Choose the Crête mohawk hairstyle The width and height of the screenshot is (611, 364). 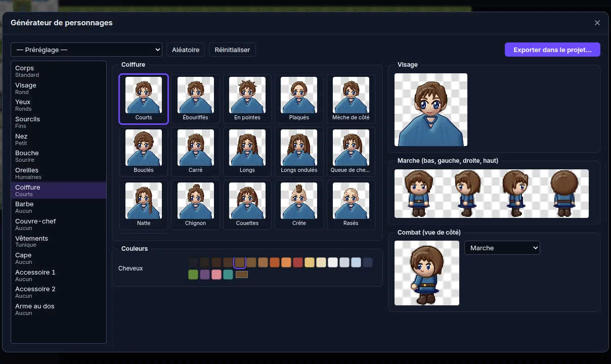click(299, 205)
